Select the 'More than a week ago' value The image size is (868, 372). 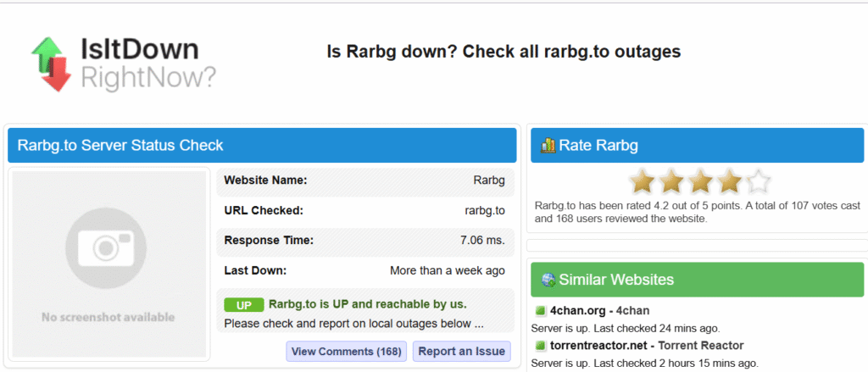(448, 271)
